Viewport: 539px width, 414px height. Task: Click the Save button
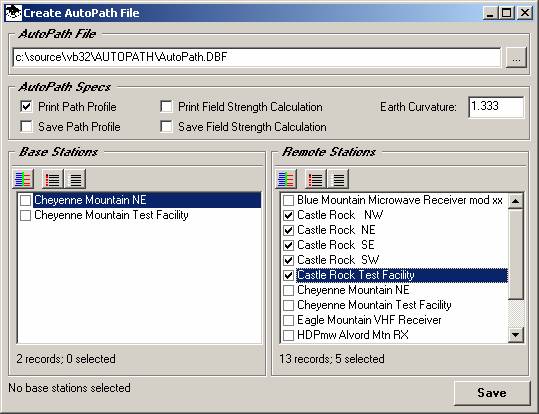click(x=492, y=393)
